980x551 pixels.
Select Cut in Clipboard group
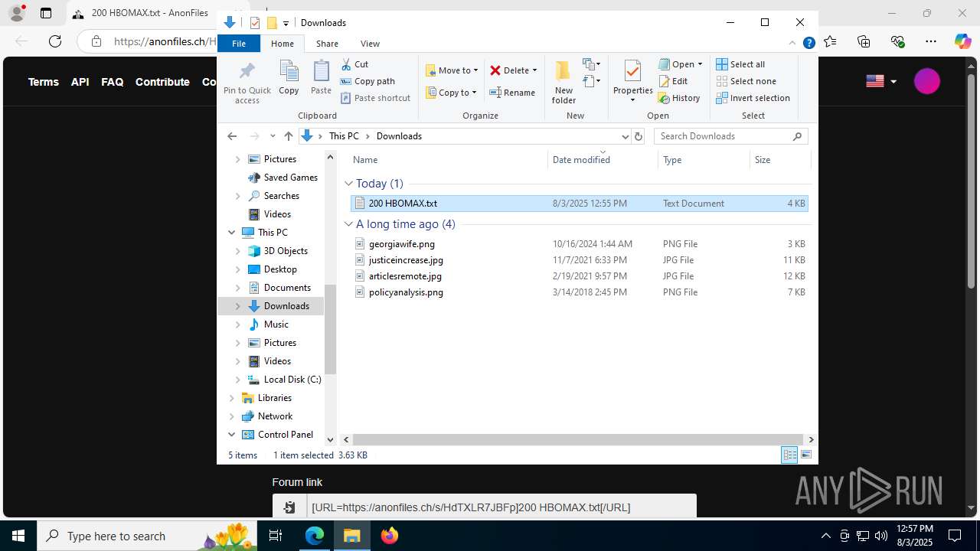[x=354, y=64]
